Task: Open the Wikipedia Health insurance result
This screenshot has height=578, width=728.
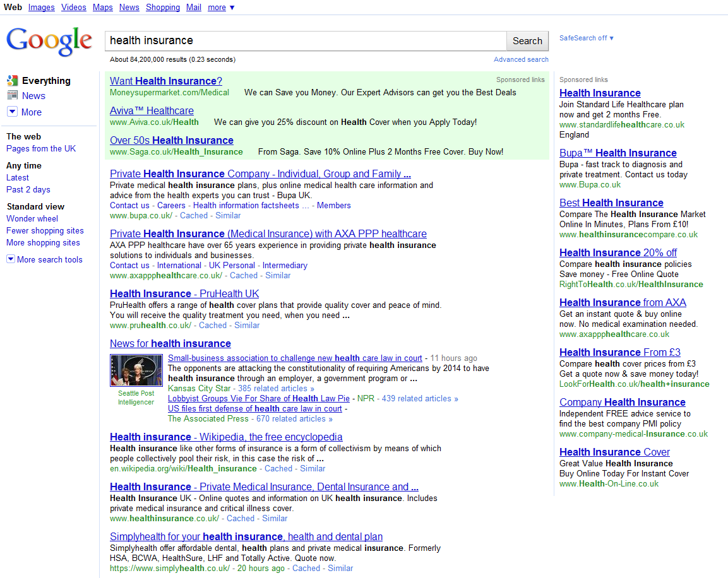Action: click(226, 437)
